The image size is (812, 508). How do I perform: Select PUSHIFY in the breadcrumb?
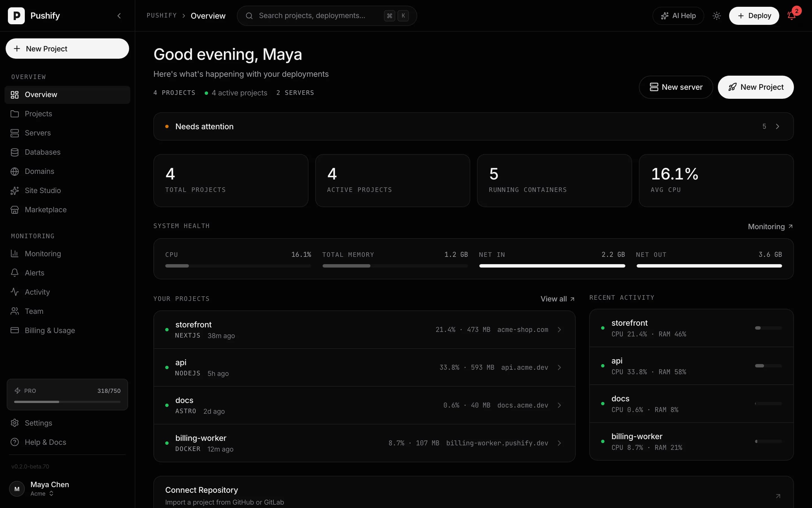pyautogui.click(x=161, y=16)
